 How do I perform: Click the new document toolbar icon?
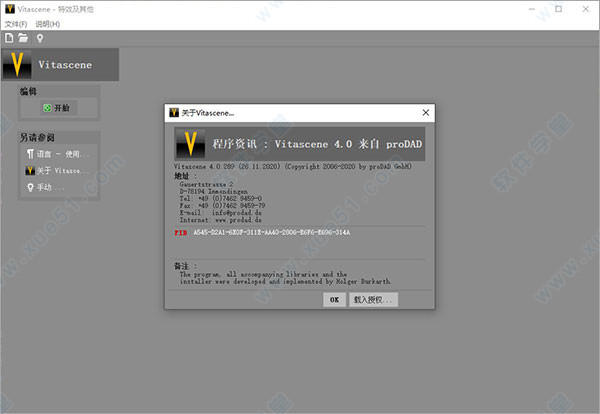click(9, 38)
